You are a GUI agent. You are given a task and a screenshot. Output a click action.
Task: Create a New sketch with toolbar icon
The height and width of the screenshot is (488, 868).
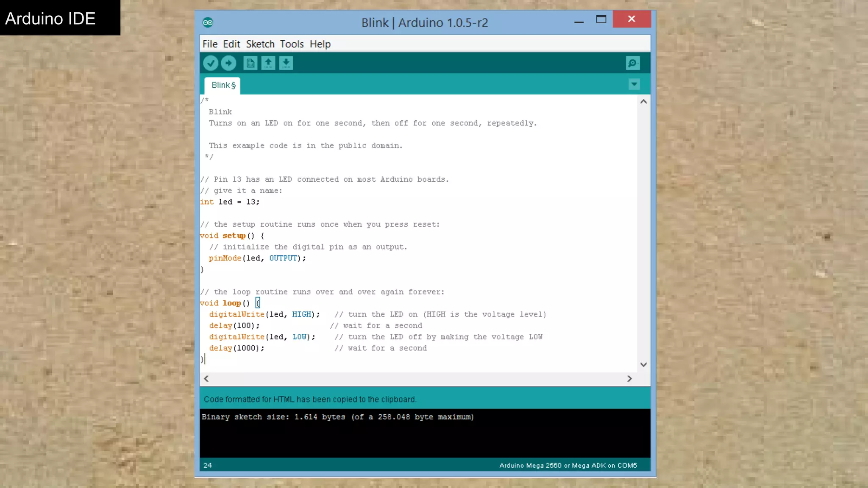(250, 63)
